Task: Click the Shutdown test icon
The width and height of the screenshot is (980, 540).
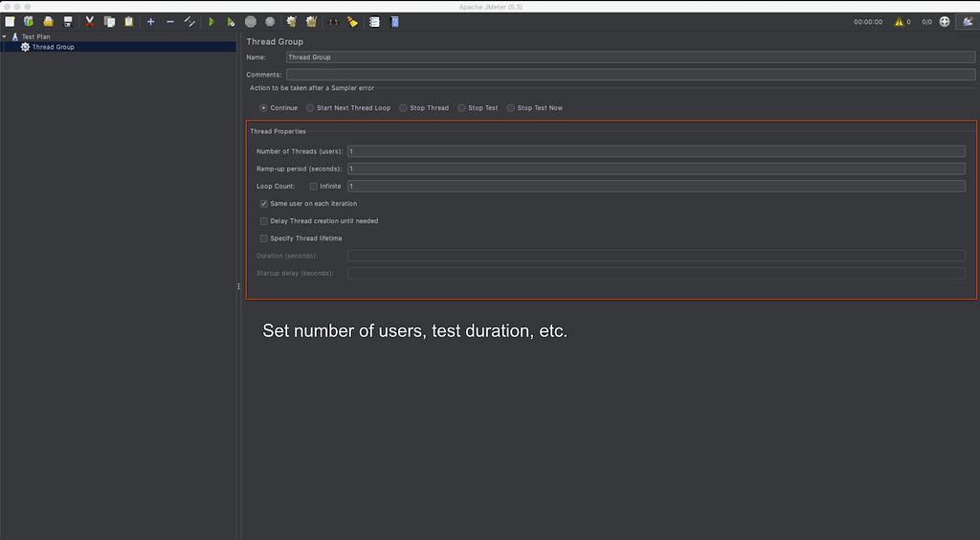Action: tap(270, 22)
